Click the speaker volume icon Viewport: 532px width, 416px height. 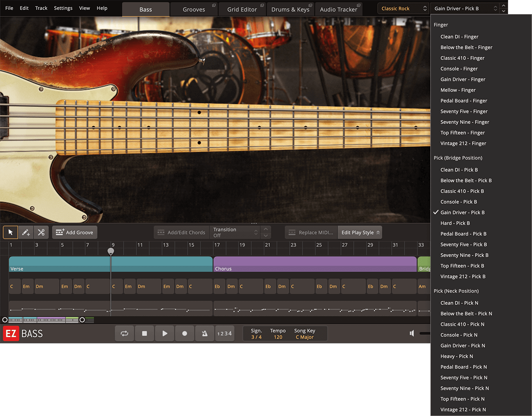411,333
